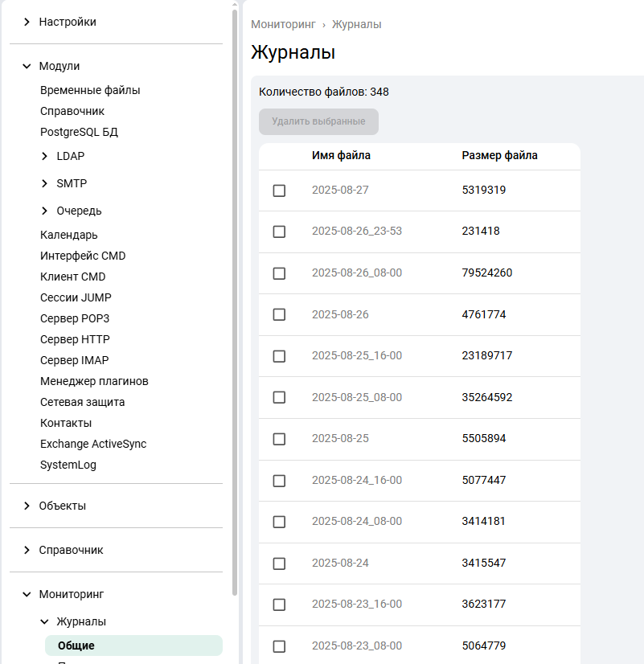This screenshot has width=644, height=664.
Task: Check the box next to 2025-08-25_16-00
Action: click(279, 356)
